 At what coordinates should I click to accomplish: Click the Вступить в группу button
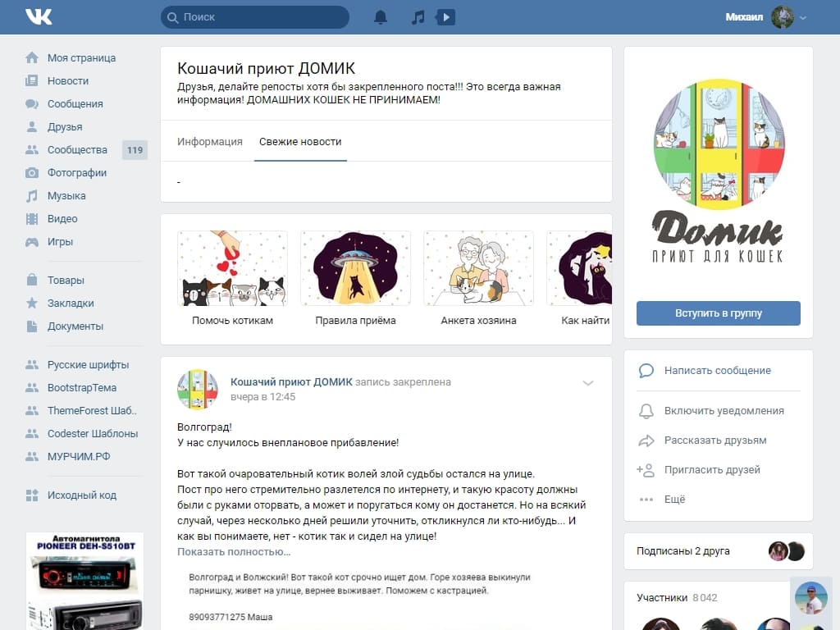[x=718, y=313]
